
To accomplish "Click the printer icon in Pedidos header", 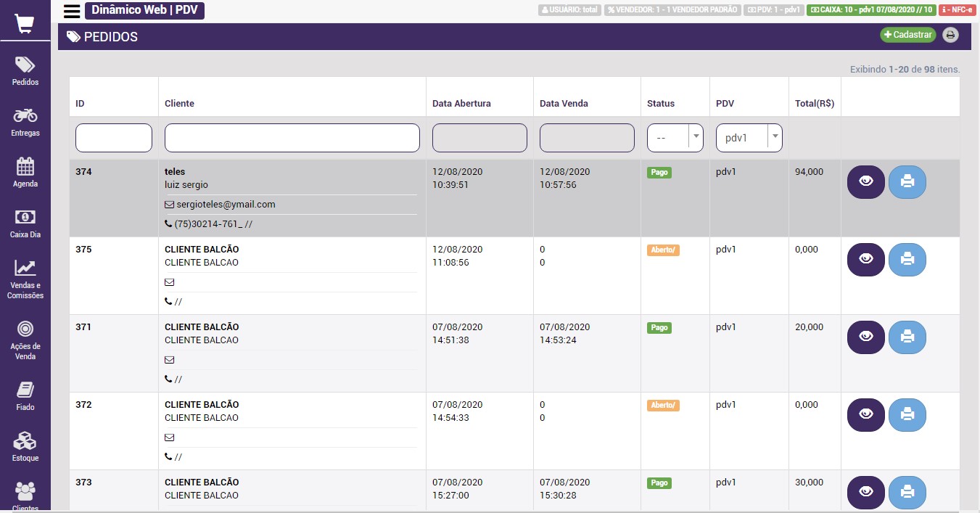I will click(950, 35).
